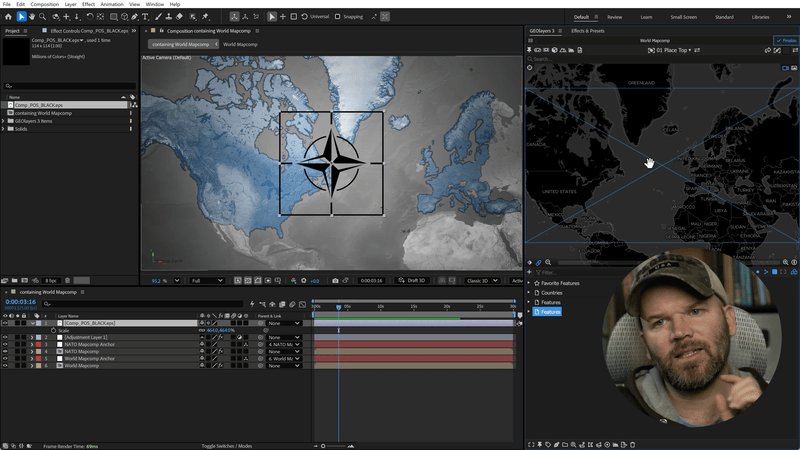Click the Take Snapshot camera icon

[x=335, y=281]
